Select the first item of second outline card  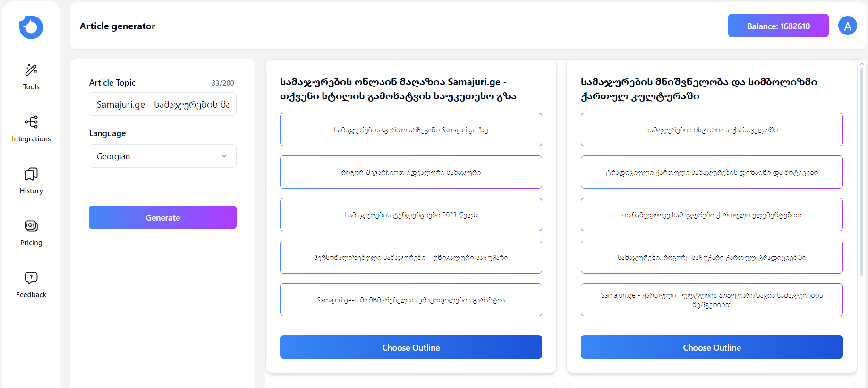pyautogui.click(x=712, y=129)
